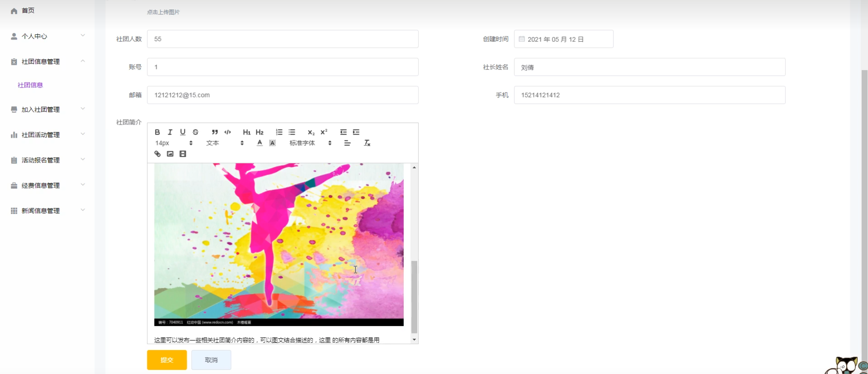Insert a video into editor
Screen dimensions: 868x374
pyautogui.click(x=183, y=154)
